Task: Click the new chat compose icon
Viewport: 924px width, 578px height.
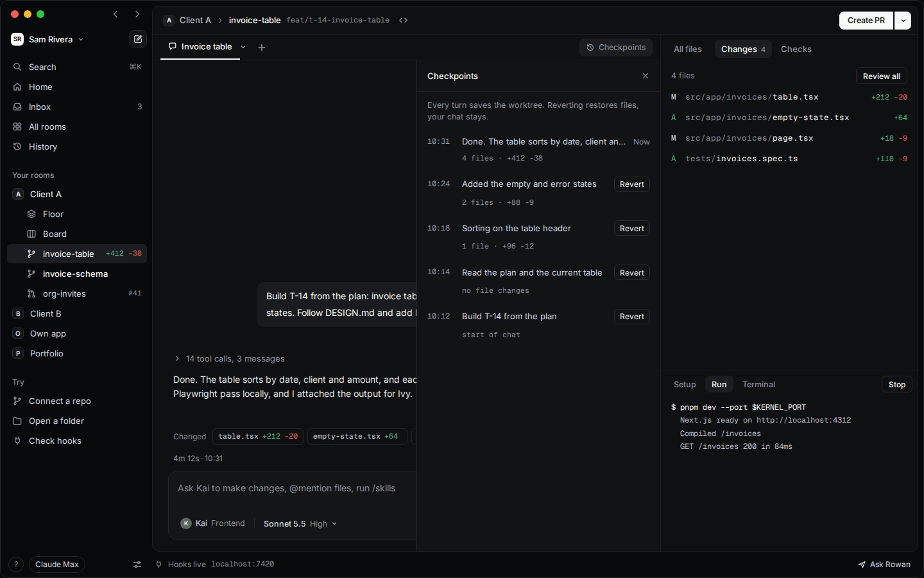Action: point(138,39)
